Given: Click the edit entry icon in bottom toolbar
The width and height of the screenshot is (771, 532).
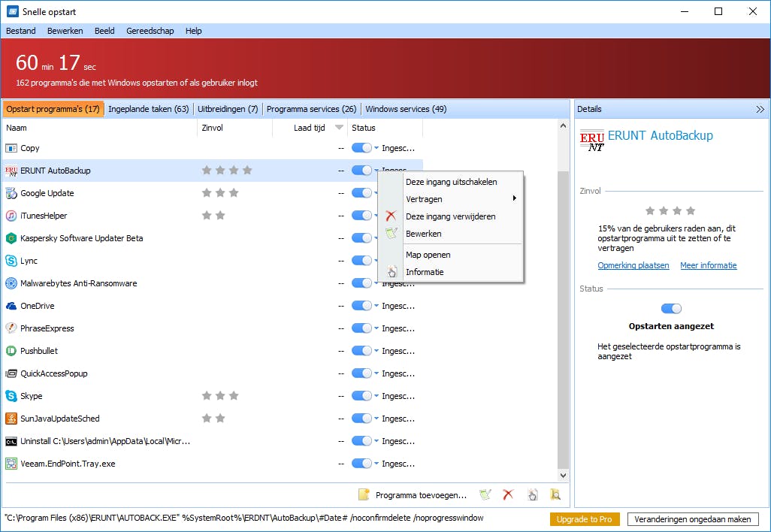Looking at the screenshot, I should click(x=485, y=494).
